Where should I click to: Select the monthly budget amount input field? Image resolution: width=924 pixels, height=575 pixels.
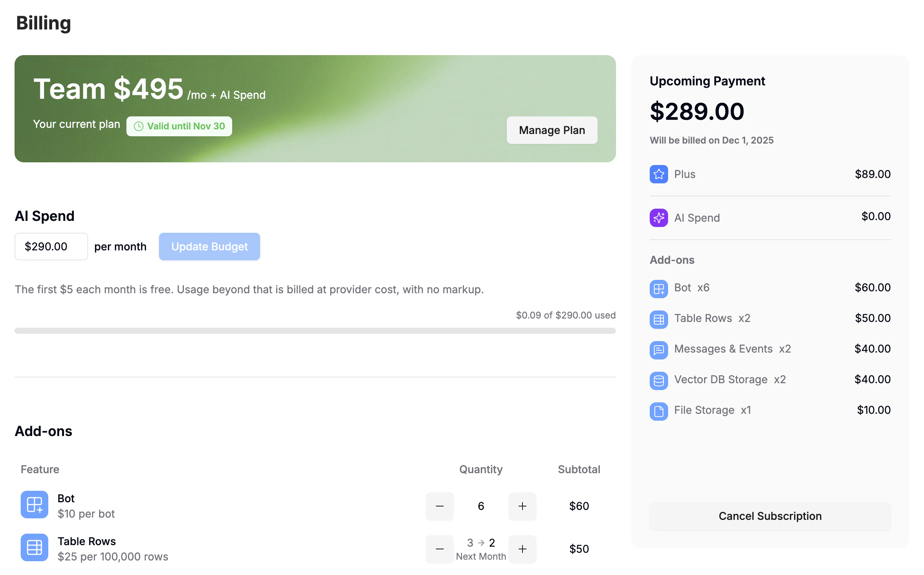[51, 246]
